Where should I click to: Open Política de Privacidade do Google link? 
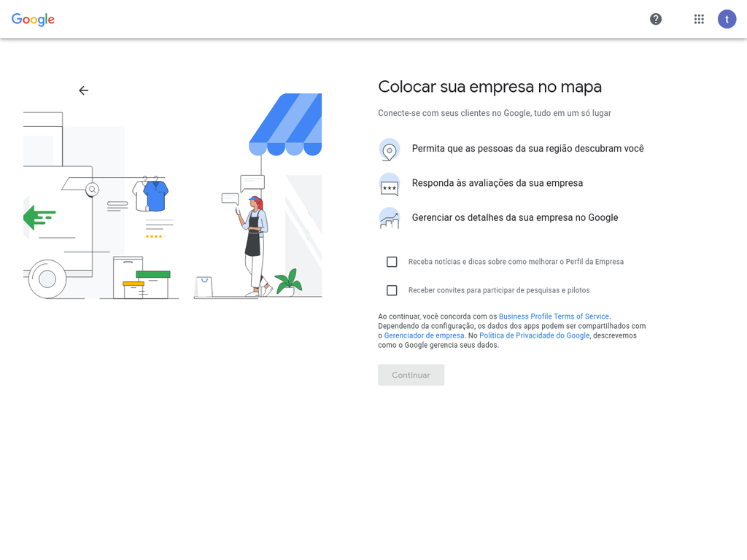[534, 335]
